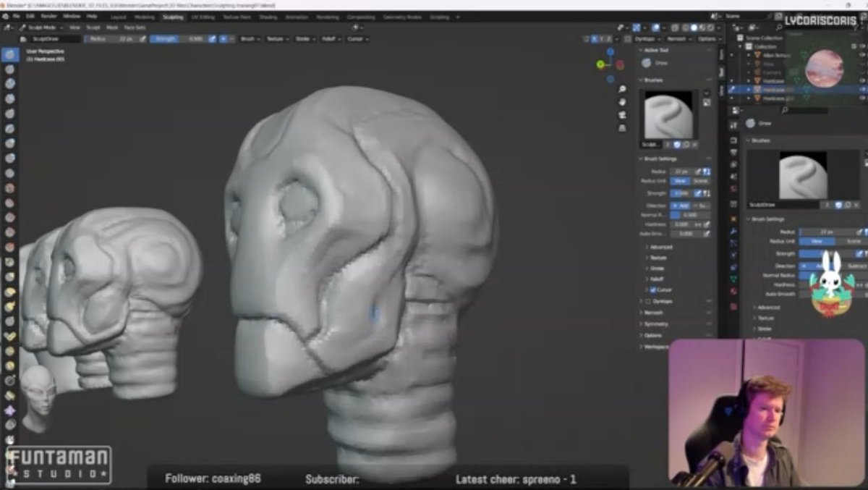Click the red X axis gizmo
Viewport: 868px width, 490px height.
(x=620, y=65)
